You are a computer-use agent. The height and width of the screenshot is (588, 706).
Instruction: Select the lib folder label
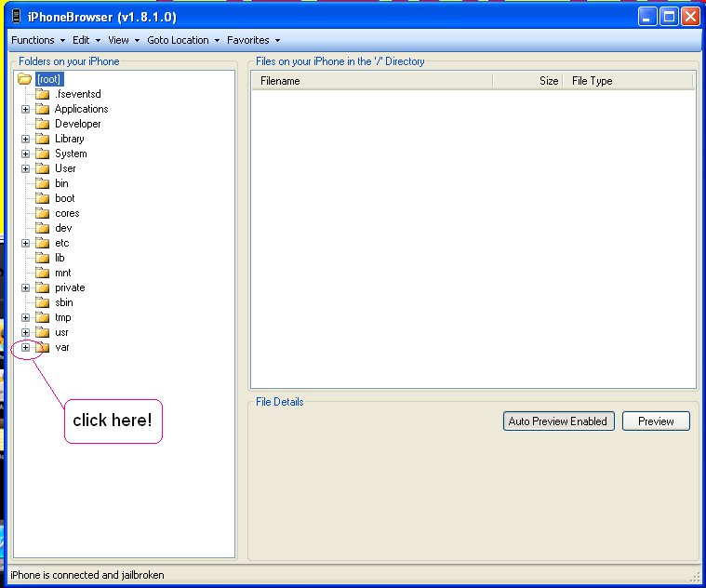click(x=60, y=258)
